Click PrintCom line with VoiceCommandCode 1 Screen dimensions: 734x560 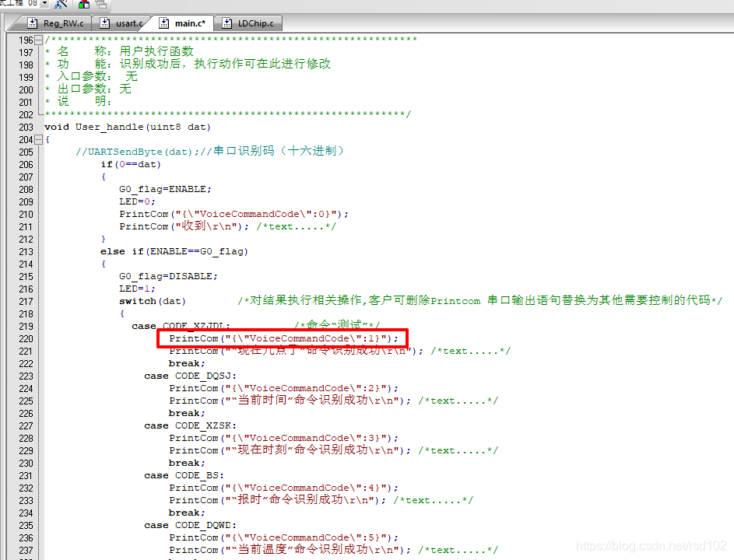[283, 338]
